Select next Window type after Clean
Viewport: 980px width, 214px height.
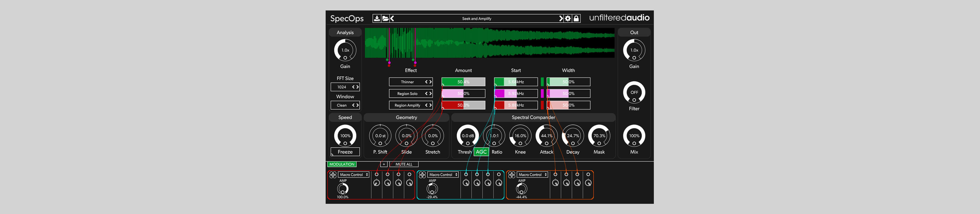point(357,105)
